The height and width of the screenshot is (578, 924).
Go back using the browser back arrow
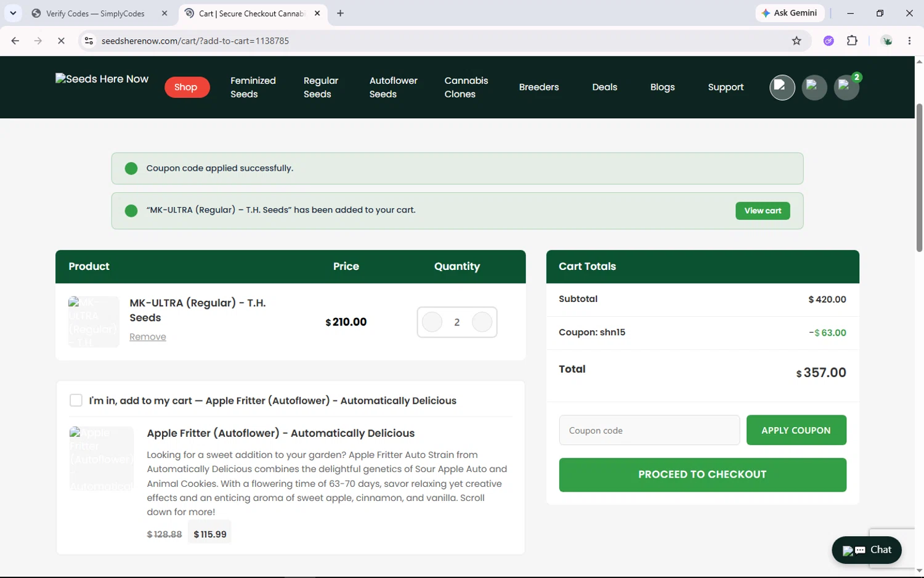[15, 41]
